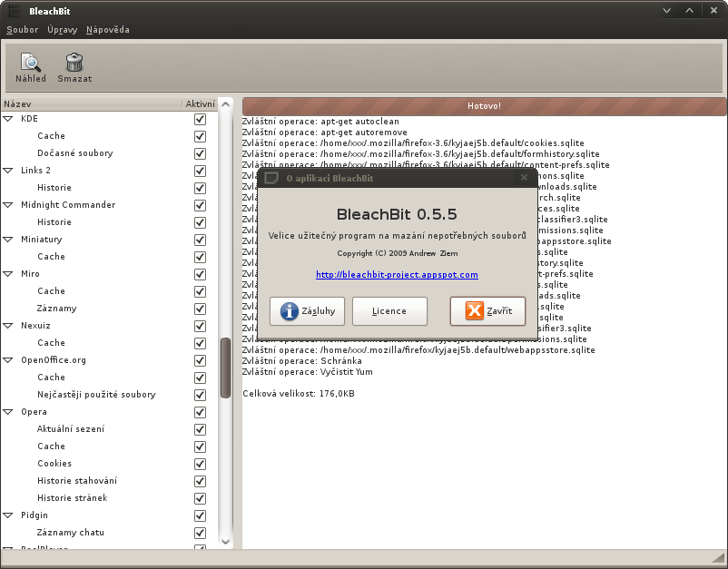Open the Licence button

click(389, 311)
